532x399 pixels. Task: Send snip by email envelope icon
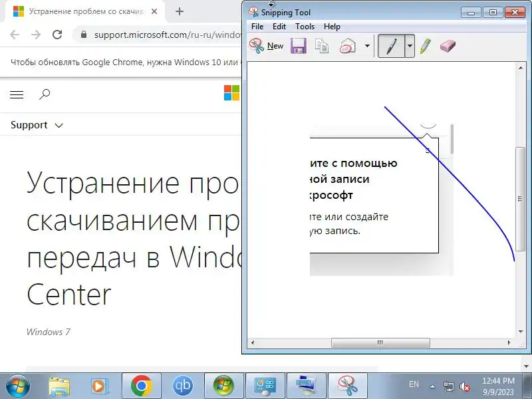click(x=347, y=46)
